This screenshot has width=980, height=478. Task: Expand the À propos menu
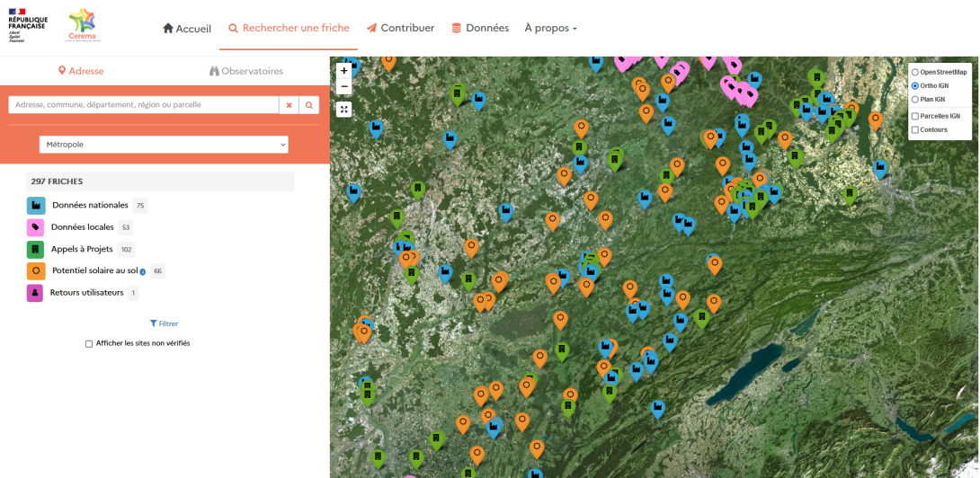point(550,28)
